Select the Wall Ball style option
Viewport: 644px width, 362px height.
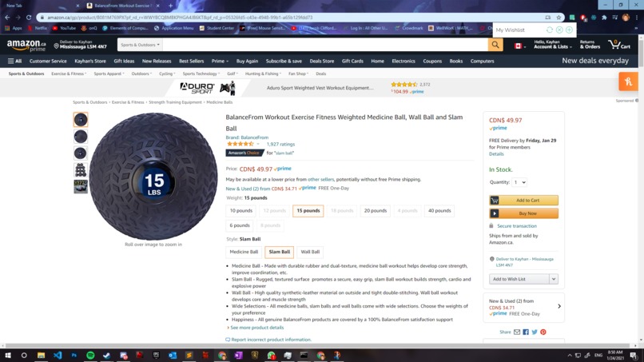point(310,252)
